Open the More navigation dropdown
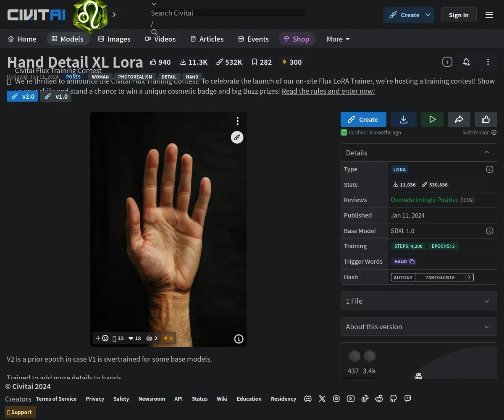 338,39
